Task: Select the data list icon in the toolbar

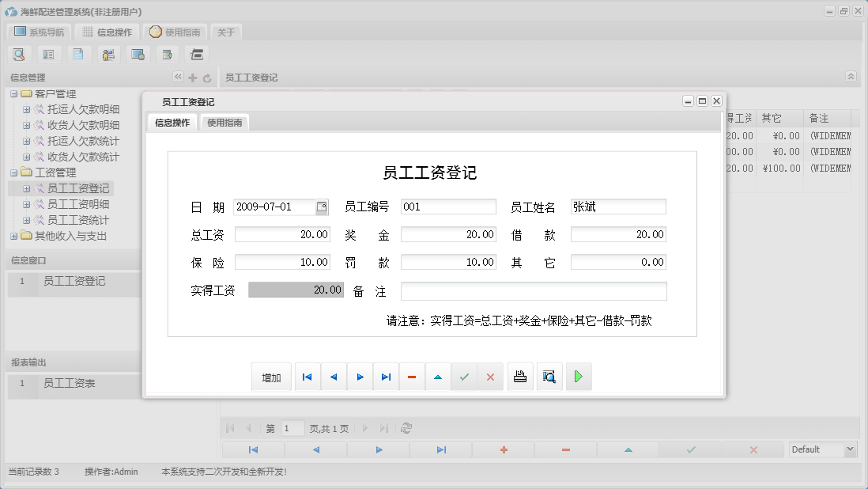Action: click(x=48, y=54)
